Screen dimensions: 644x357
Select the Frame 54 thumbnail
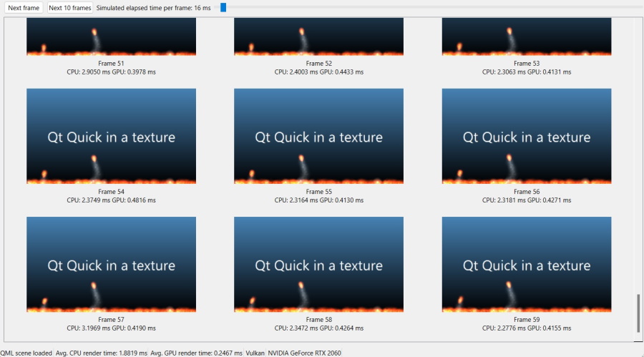[x=111, y=136]
